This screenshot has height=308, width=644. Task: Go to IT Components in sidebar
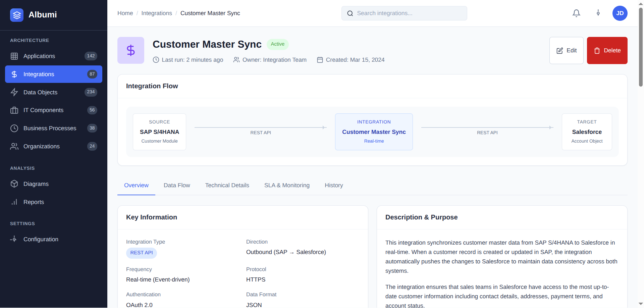[x=43, y=110]
